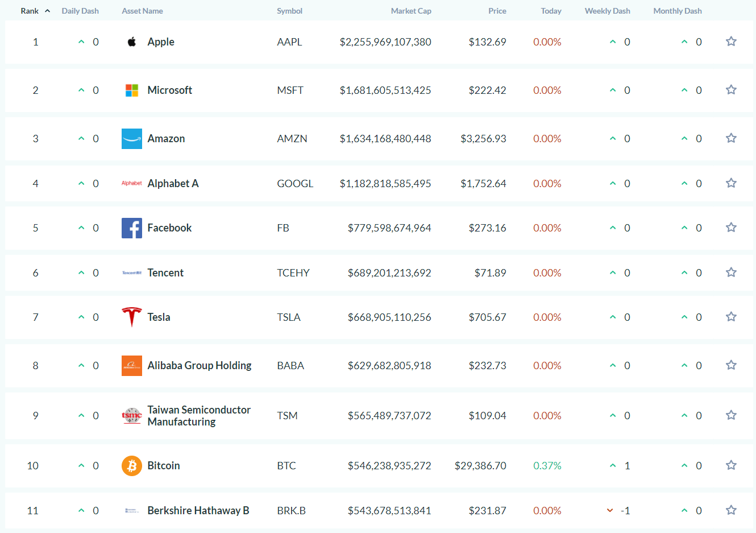Click the Alibaba Group Holding logo

click(132, 366)
